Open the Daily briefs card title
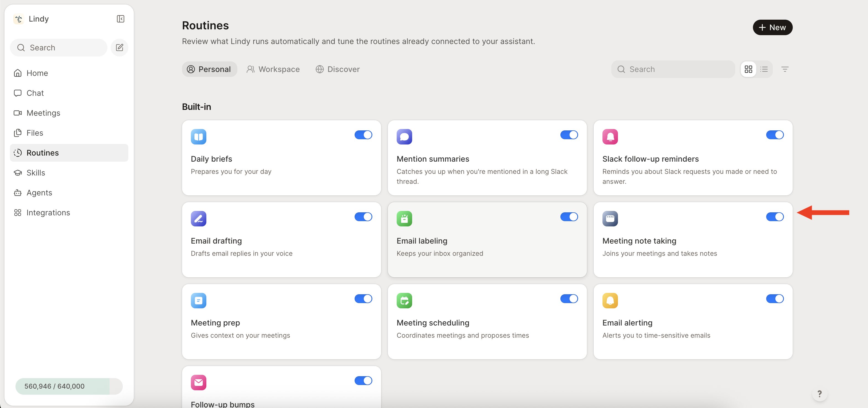Screen dimensions: 868x408 point(211,159)
